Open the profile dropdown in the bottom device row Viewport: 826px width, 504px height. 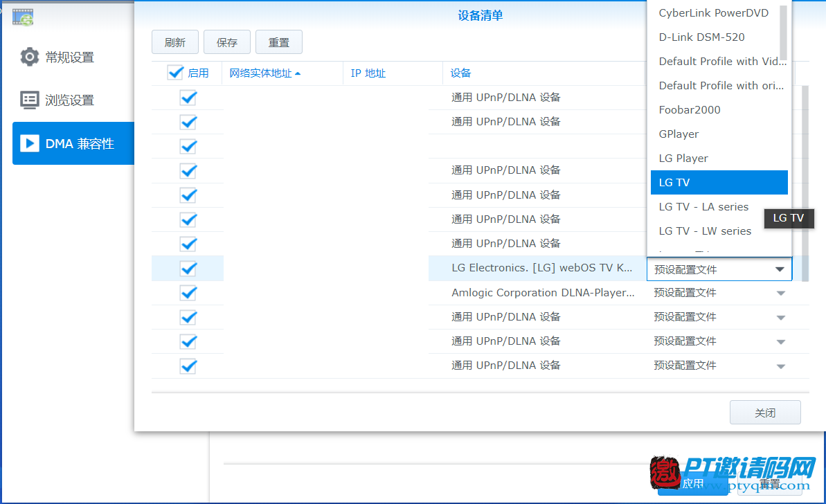(781, 366)
